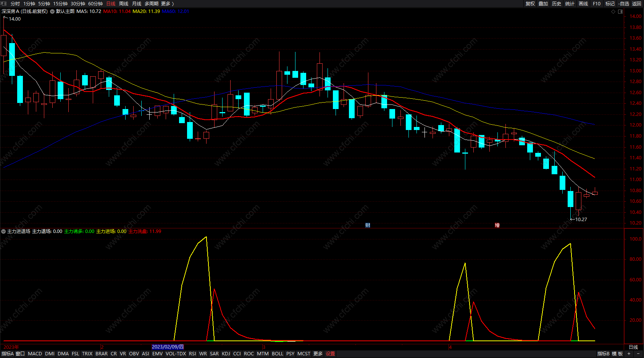Click the plus zoom-in icon
Image resolution: width=644 pixels, height=358 pixels.
pos(629,354)
